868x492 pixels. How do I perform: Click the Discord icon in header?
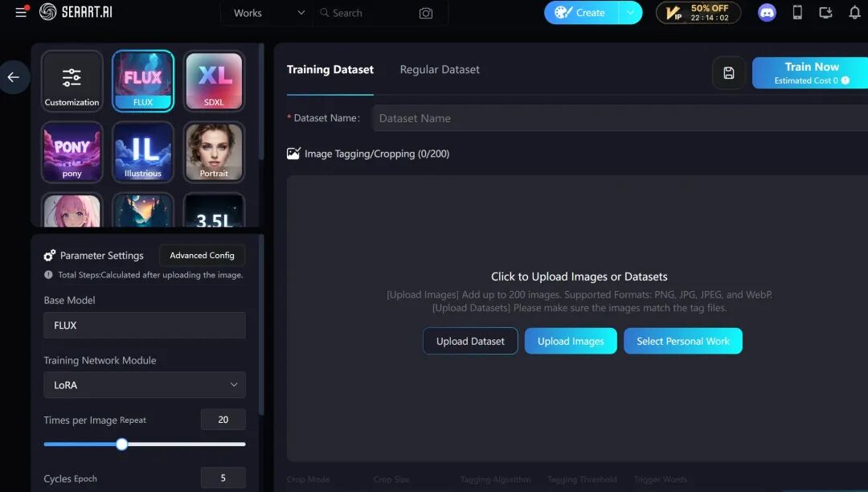click(x=767, y=13)
